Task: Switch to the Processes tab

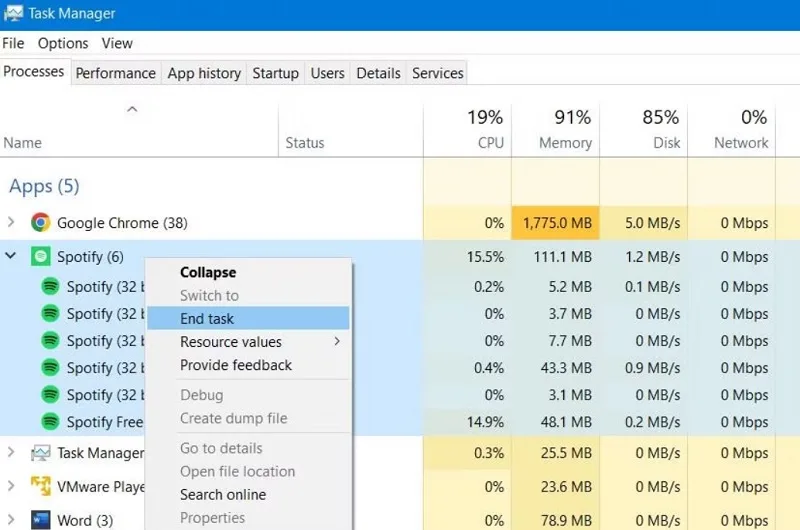Action: pyautogui.click(x=34, y=71)
